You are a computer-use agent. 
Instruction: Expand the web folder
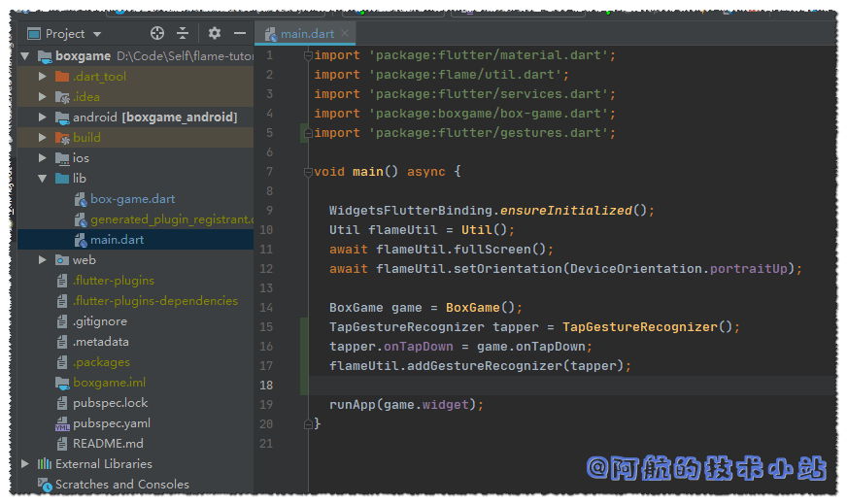(x=43, y=260)
